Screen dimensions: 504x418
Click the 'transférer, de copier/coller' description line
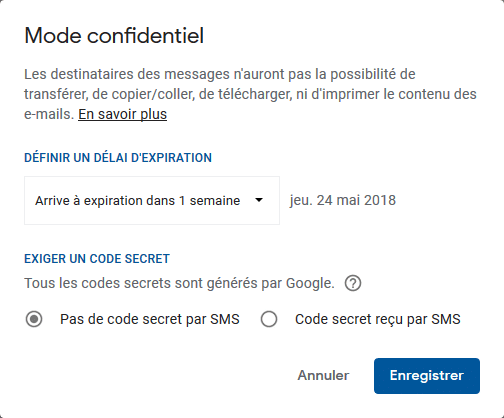coord(250,94)
